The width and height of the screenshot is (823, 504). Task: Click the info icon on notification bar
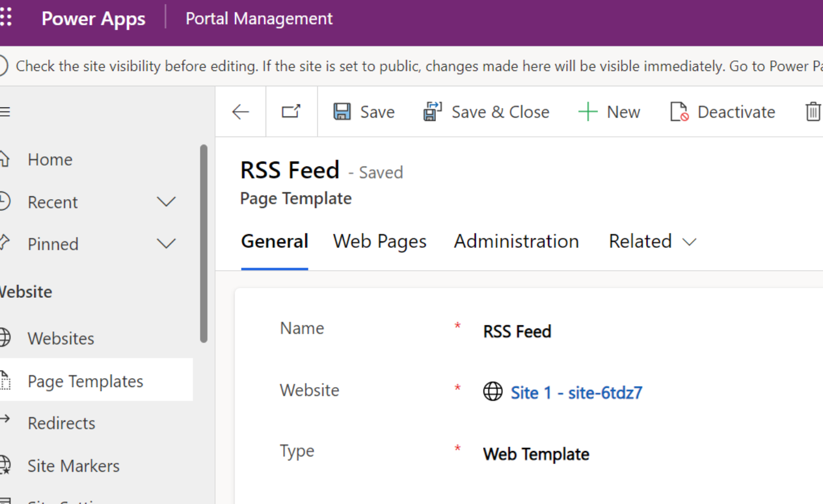pos(3,66)
